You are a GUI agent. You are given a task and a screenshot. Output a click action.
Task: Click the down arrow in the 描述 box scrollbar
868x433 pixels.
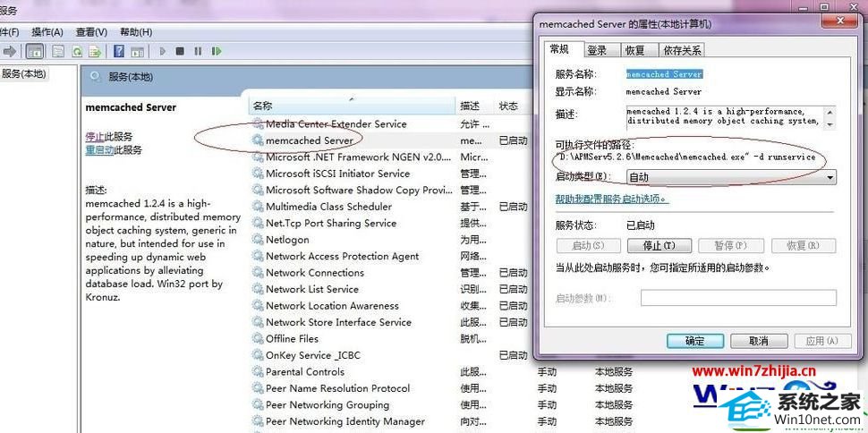830,124
